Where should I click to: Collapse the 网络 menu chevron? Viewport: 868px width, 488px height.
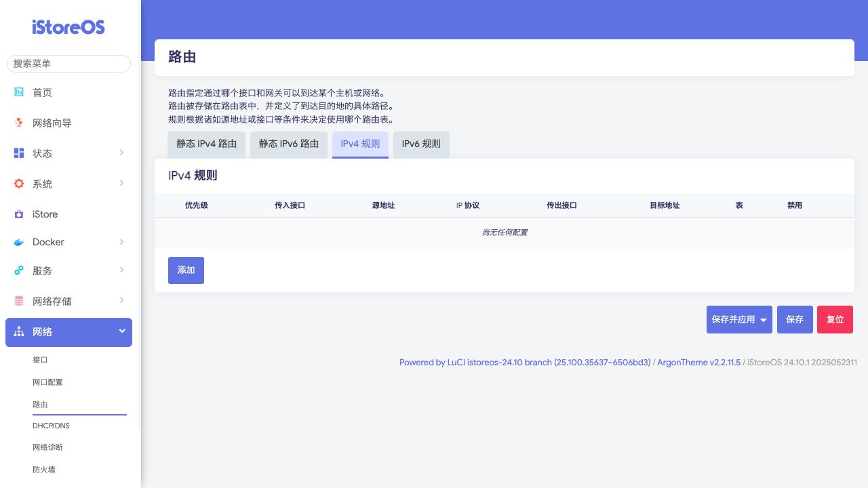(x=122, y=331)
